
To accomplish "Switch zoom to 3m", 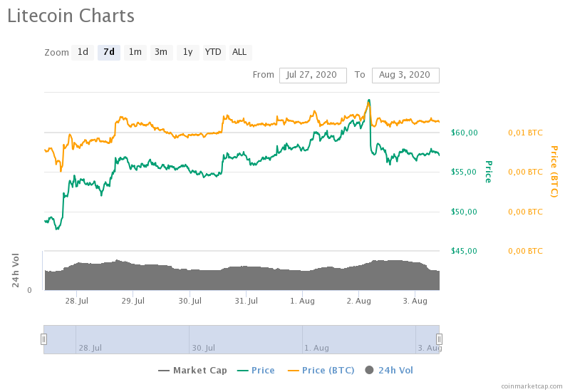I will (161, 52).
